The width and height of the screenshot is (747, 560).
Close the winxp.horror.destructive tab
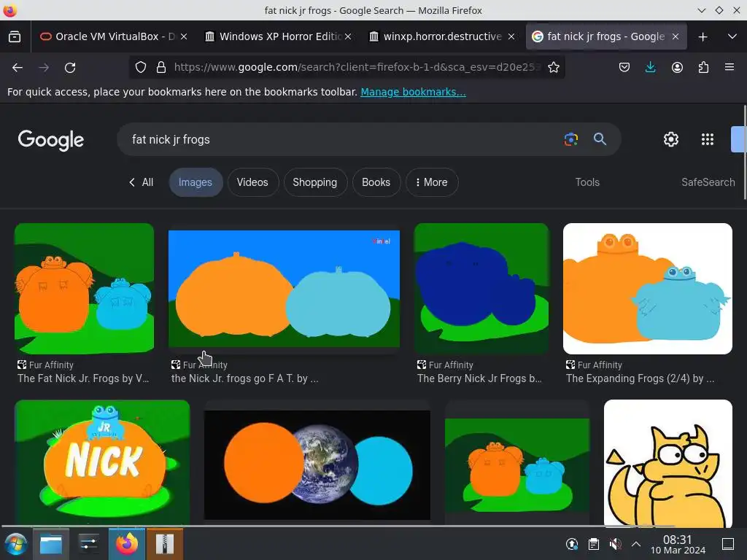[511, 36]
